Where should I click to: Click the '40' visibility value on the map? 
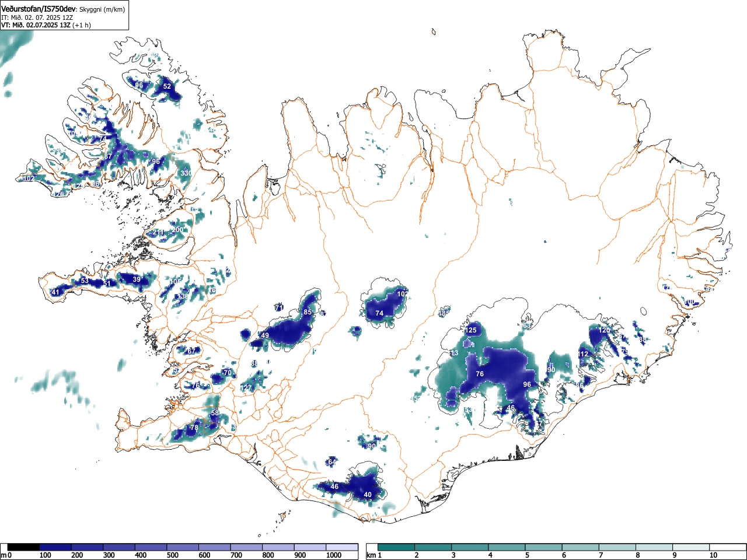(x=368, y=495)
